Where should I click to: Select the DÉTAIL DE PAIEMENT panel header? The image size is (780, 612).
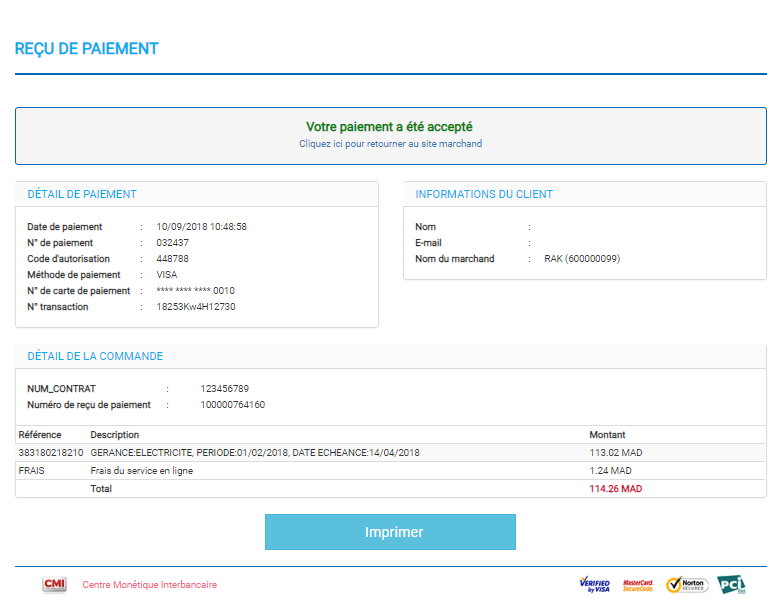[82, 194]
